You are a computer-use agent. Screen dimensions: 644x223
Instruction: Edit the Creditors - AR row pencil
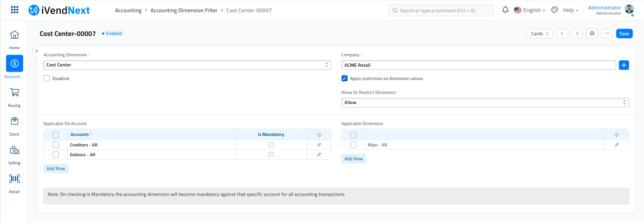point(319,145)
